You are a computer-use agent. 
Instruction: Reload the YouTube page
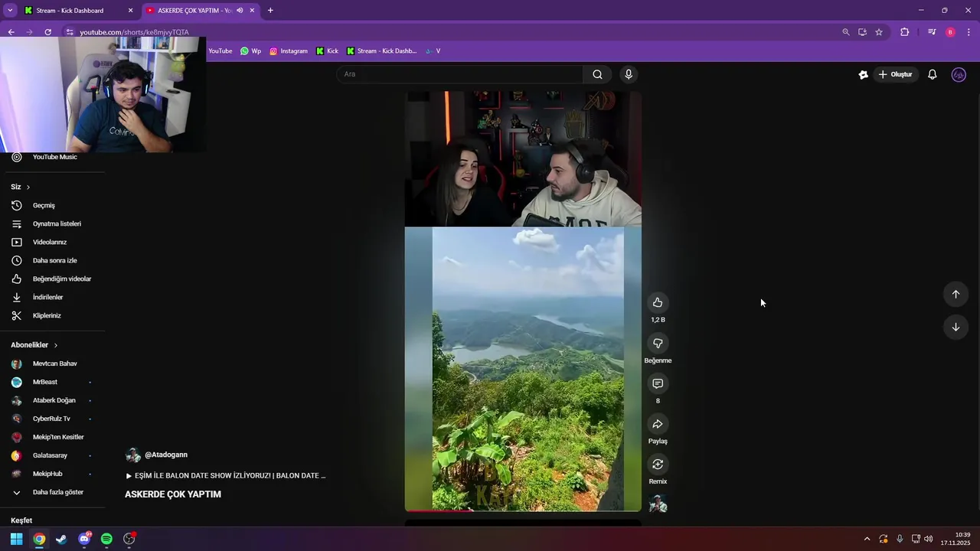pyautogui.click(x=48, y=32)
